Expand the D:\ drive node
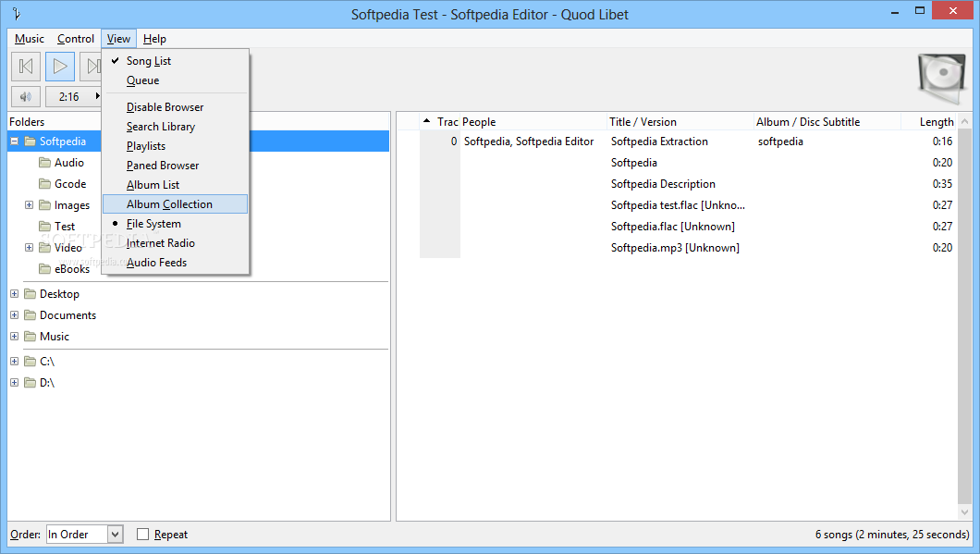 click(x=15, y=383)
